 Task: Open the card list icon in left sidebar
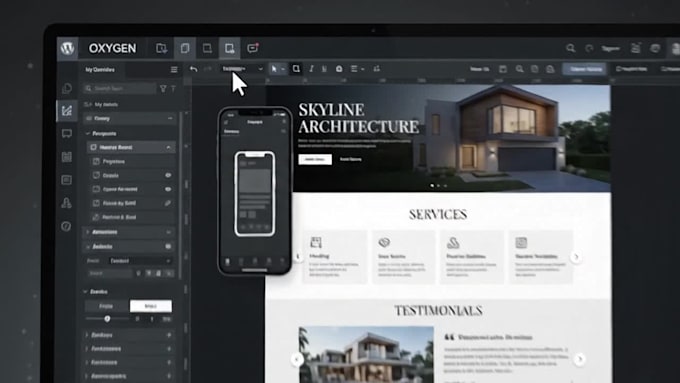coord(66,180)
